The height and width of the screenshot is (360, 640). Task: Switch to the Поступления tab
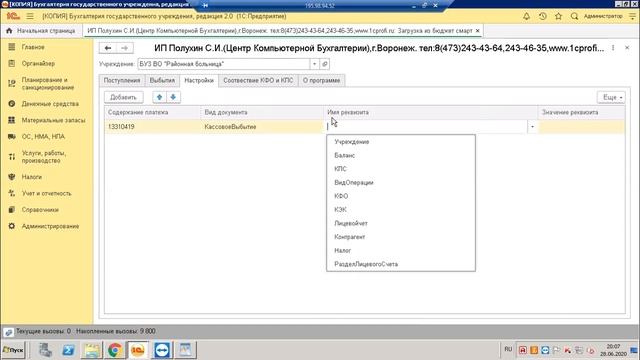(122, 80)
